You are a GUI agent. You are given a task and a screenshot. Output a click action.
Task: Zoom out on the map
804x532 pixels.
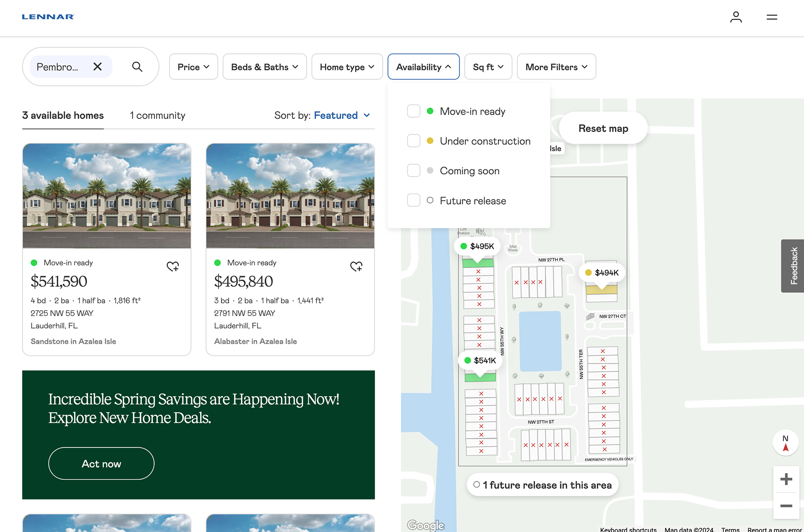coord(786,506)
